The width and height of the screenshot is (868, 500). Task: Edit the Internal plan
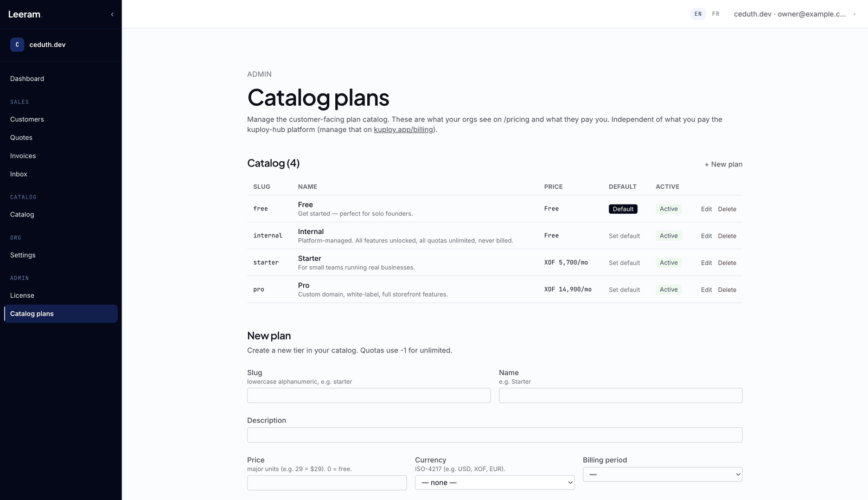coord(706,236)
